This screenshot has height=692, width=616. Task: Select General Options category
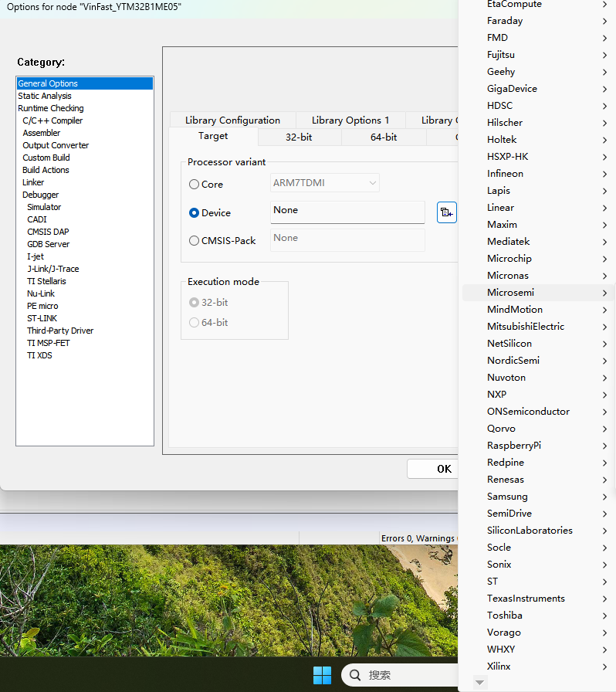tap(85, 83)
